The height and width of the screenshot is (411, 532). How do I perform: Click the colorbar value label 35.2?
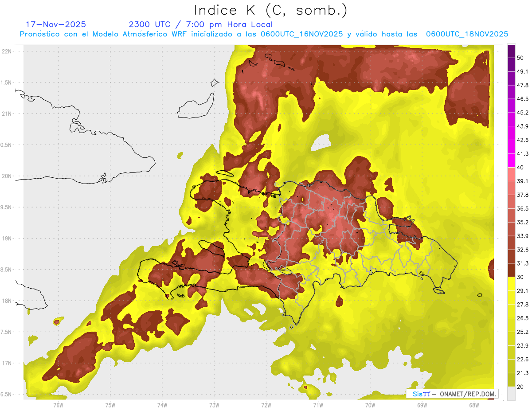522,222
